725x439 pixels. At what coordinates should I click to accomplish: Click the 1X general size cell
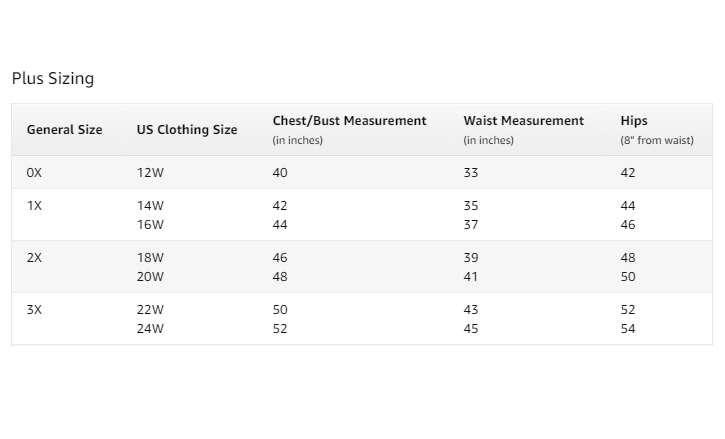click(x=35, y=206)
